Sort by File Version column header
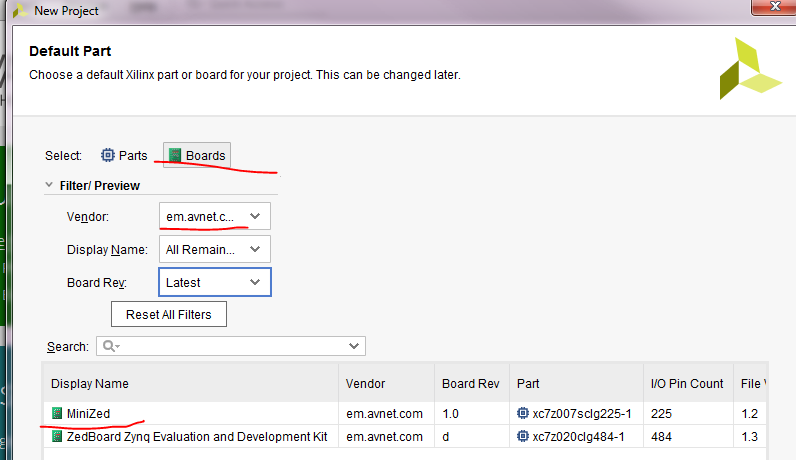 coord(750,383)
